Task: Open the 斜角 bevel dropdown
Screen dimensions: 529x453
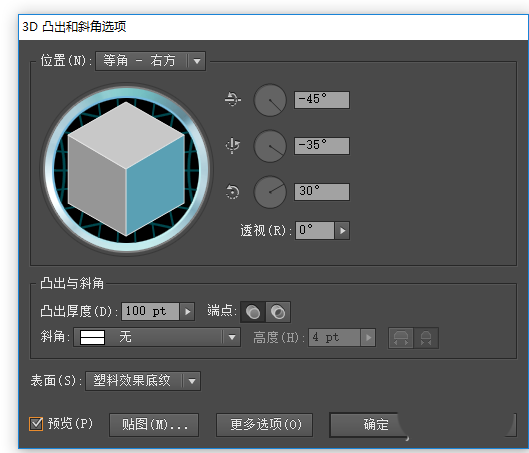Action: click(x=157, y=337)
